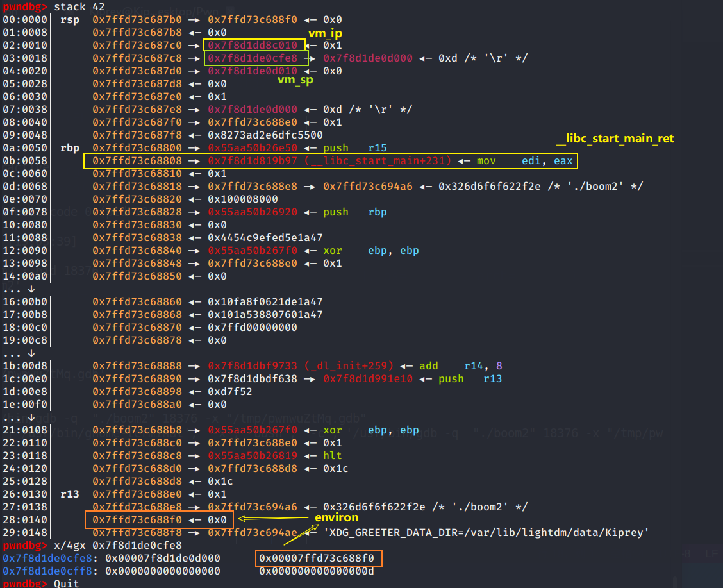
Task: Click the canary value 0x8273ad2e6dfc5500
Action: coord(265,135)
